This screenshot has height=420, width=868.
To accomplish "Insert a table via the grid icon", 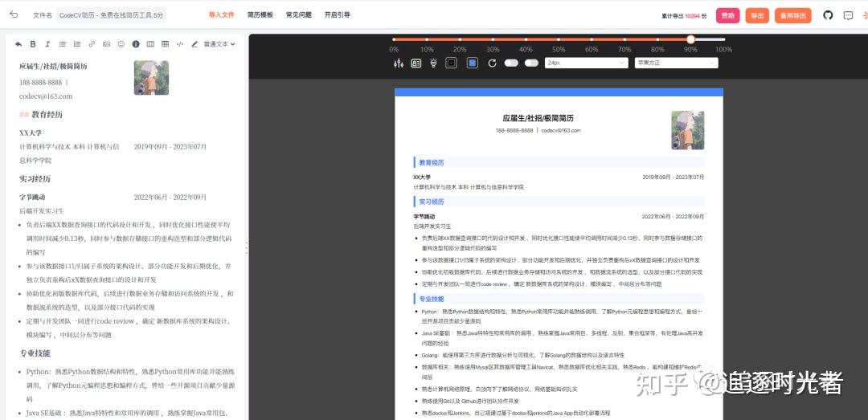I will 165,44.
